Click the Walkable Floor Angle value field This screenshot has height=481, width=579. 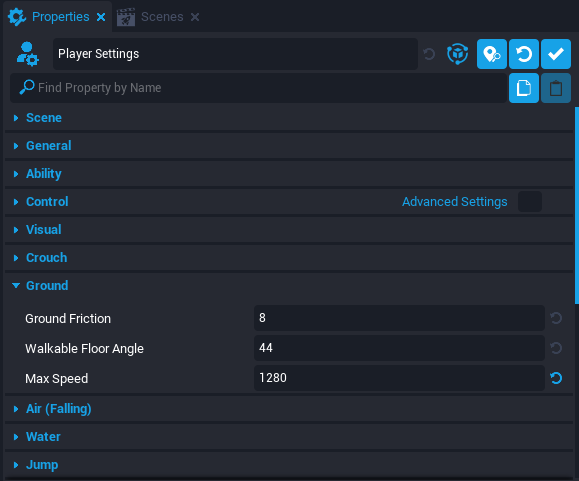tap(399, 348)
